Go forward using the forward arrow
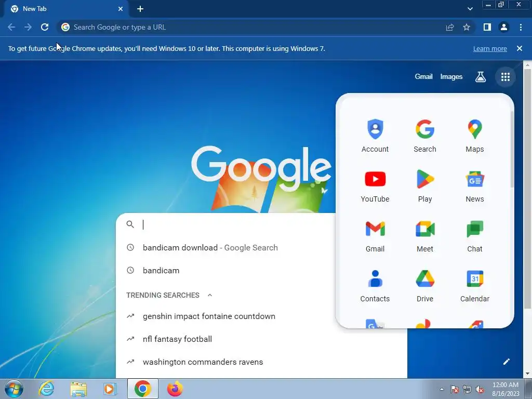This screenshot has height=399, width=532. [x=28, y=27]
